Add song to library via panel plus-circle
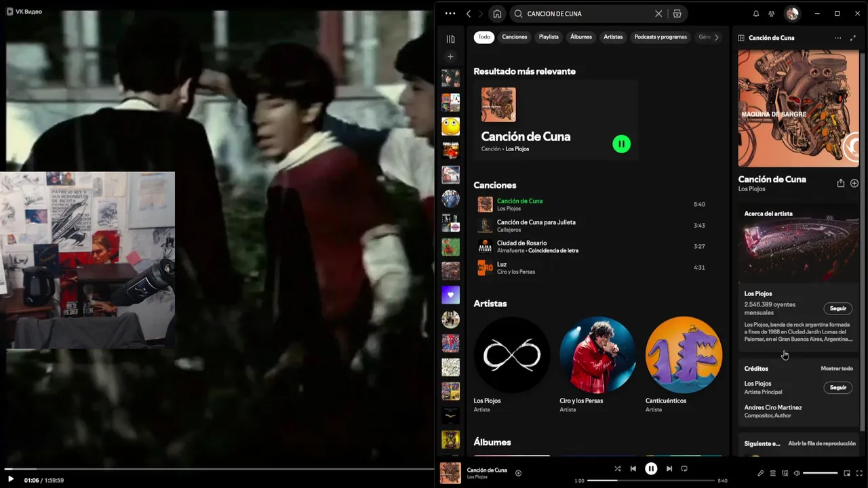 click(x=854, y=183)
